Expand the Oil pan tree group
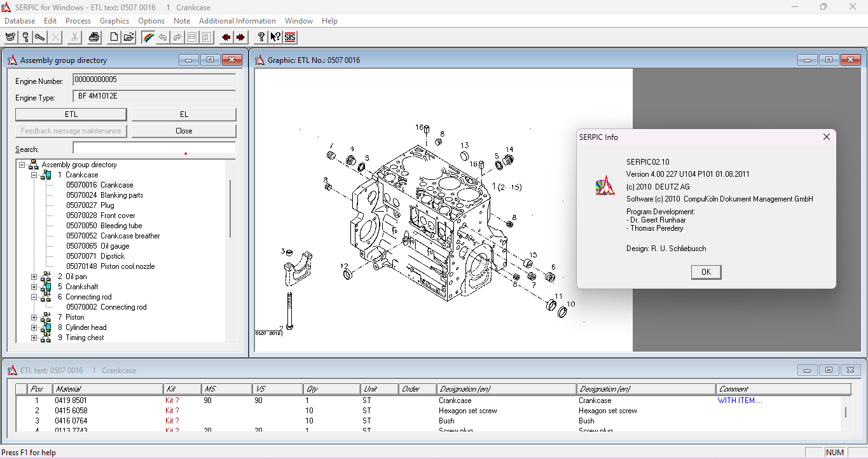This screenshot has height=459, width=868. [34, 277]
